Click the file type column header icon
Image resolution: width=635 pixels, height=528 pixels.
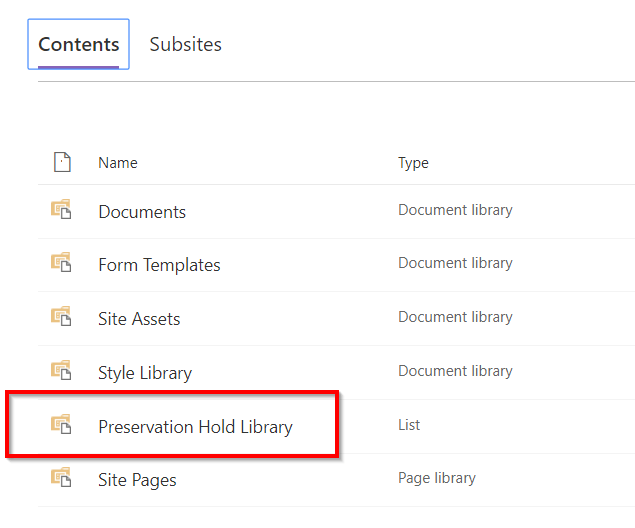[62, 162]
